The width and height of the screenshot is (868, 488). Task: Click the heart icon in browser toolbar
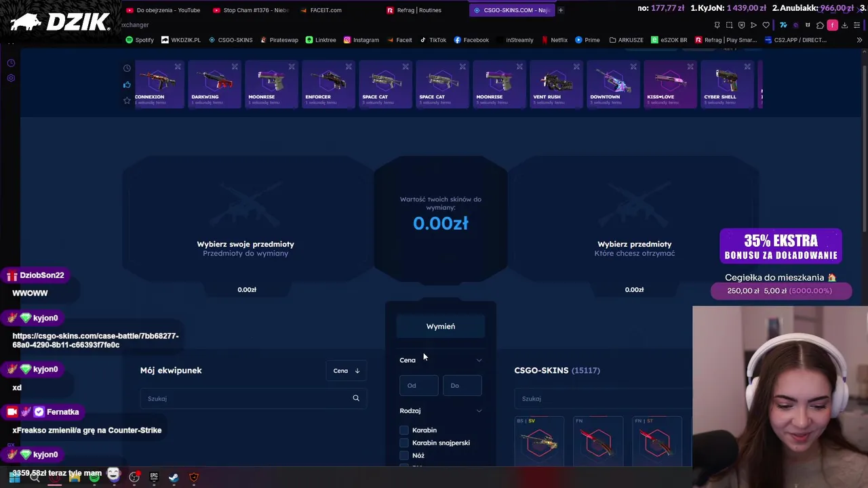pyautogui.click(x=766, y=25)
